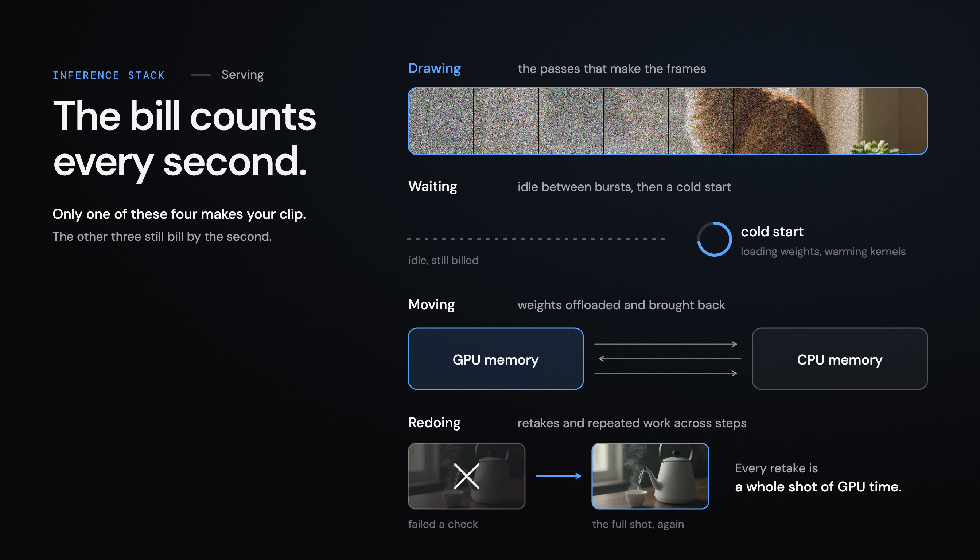The width and height of the screenshot is (980, 560).
Task: Click 'the full shot, again' caption
Action: (x=638, y=524)
